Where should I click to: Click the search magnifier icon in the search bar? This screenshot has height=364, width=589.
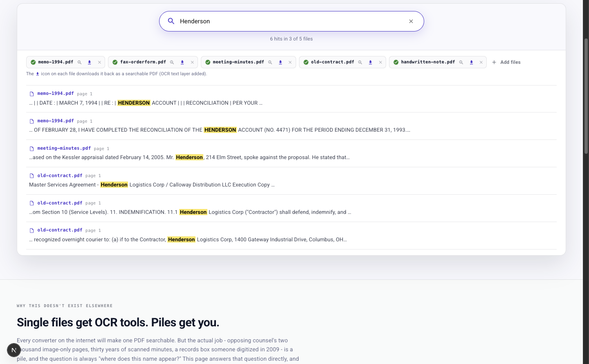171,21
